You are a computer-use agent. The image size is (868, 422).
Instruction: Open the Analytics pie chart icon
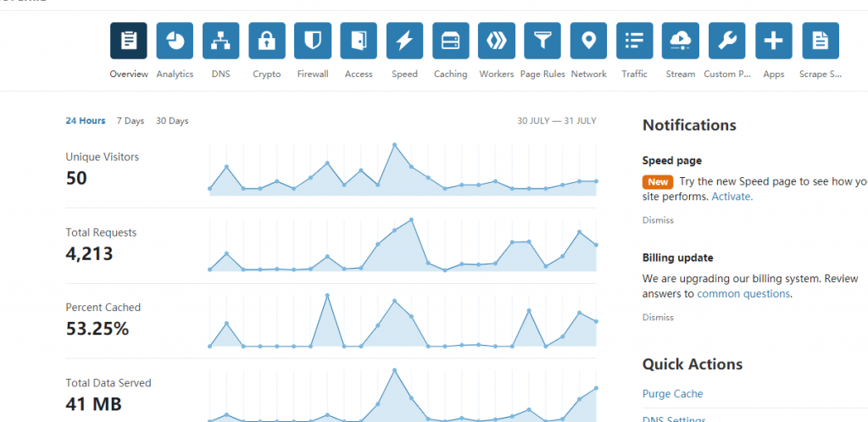coord(175,41)
